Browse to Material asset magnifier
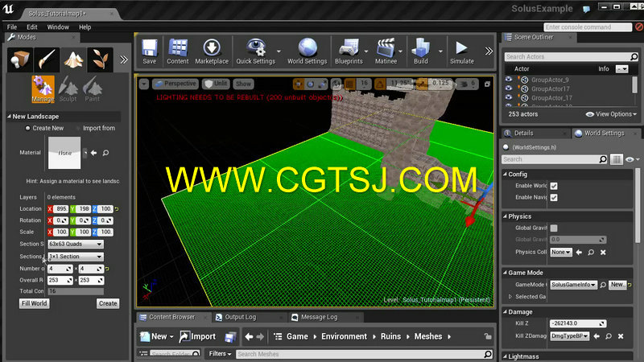This screenshot has width=644, height=362. 105,153
